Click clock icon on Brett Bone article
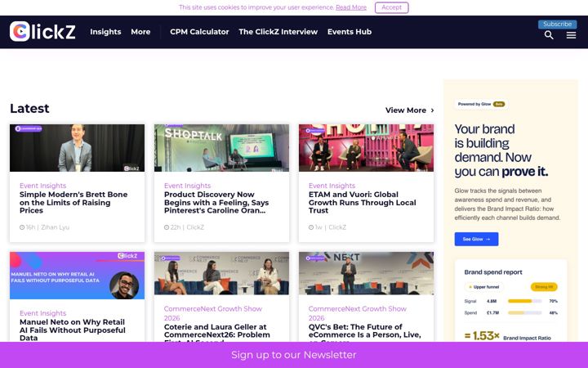The width and height of the screenshot is (588, 368). pos(22,227)
